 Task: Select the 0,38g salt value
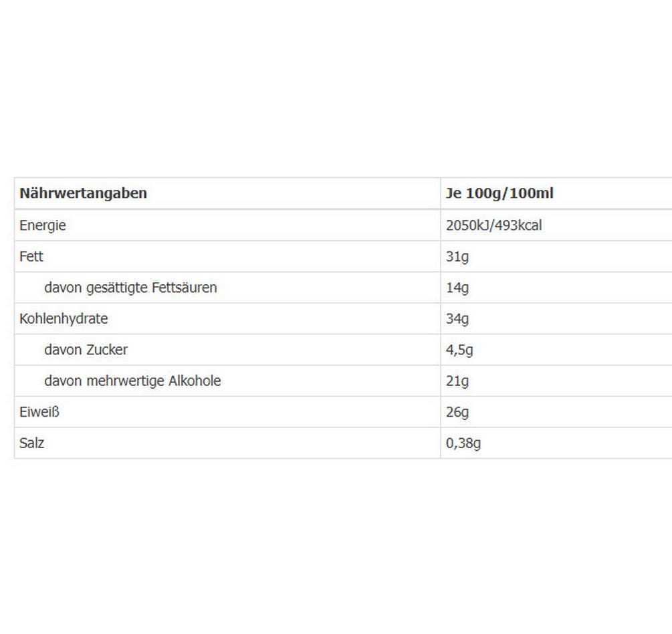click(463, 443)
